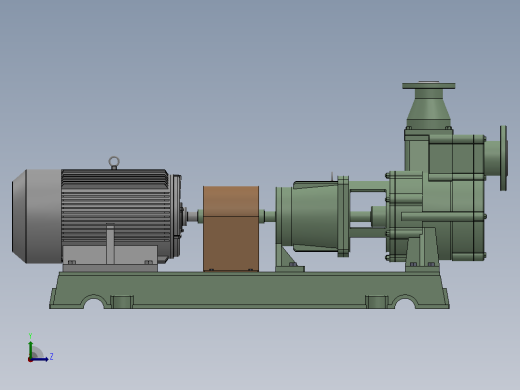
Task: Select the pump casing support foot
Action: tap(423, 249)
